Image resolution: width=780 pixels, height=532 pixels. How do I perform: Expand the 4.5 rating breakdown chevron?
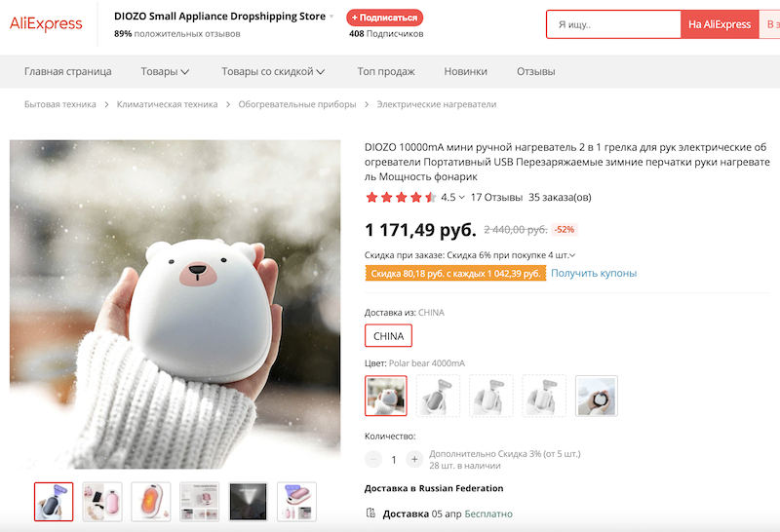pyautogui.click(x=462, y=198)
